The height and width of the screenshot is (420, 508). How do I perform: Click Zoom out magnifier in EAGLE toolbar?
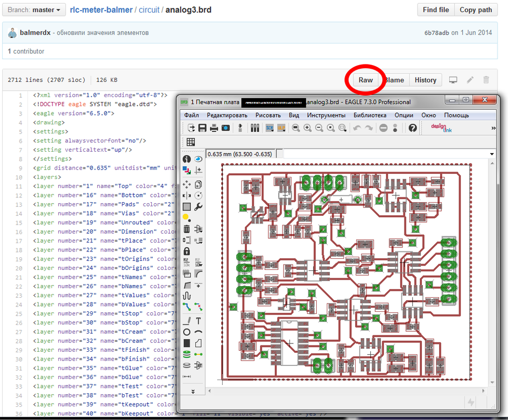click(x=319, y=128)
